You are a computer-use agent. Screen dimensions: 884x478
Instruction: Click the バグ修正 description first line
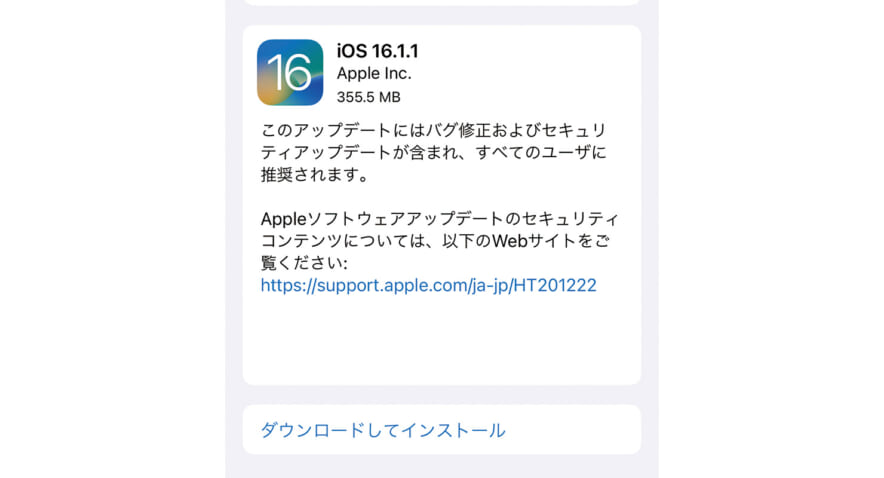pyautogui.click(x=433, y=130)
